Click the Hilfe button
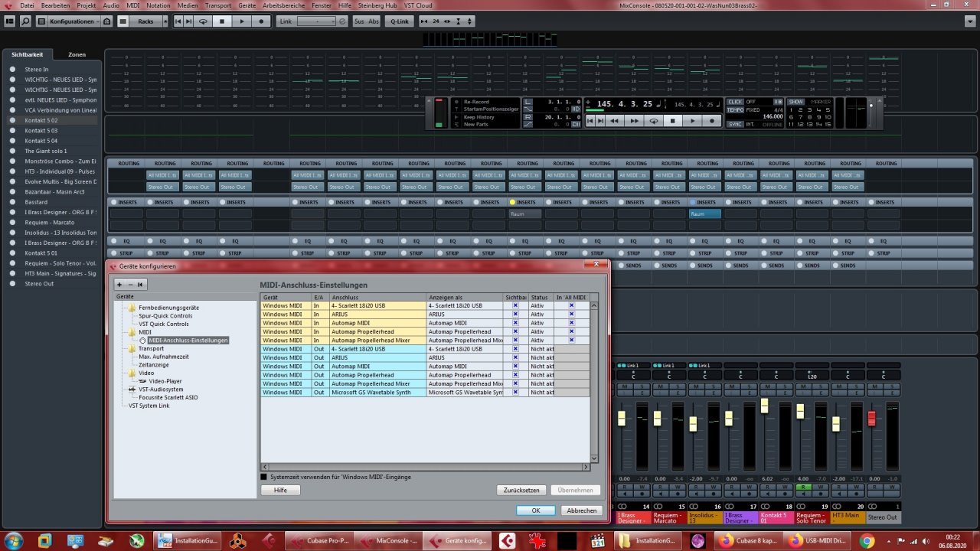The width and height of the screenshot is (980, 551). tap(280, 490)
